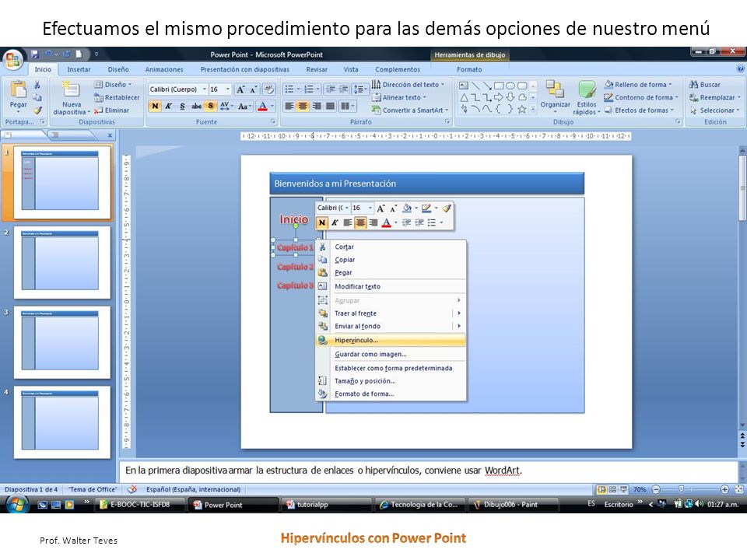Viewport: 747px width, 560px height.
Task: Click the Pegar paste icon in ribbon
Action: pos(18,89)
